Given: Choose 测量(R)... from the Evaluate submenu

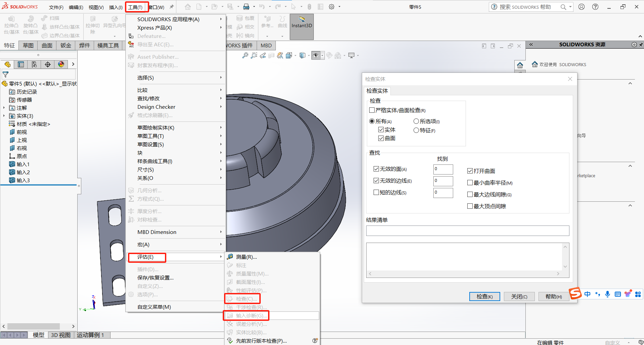Looking at the screenshot, I should tap(246, 257).
